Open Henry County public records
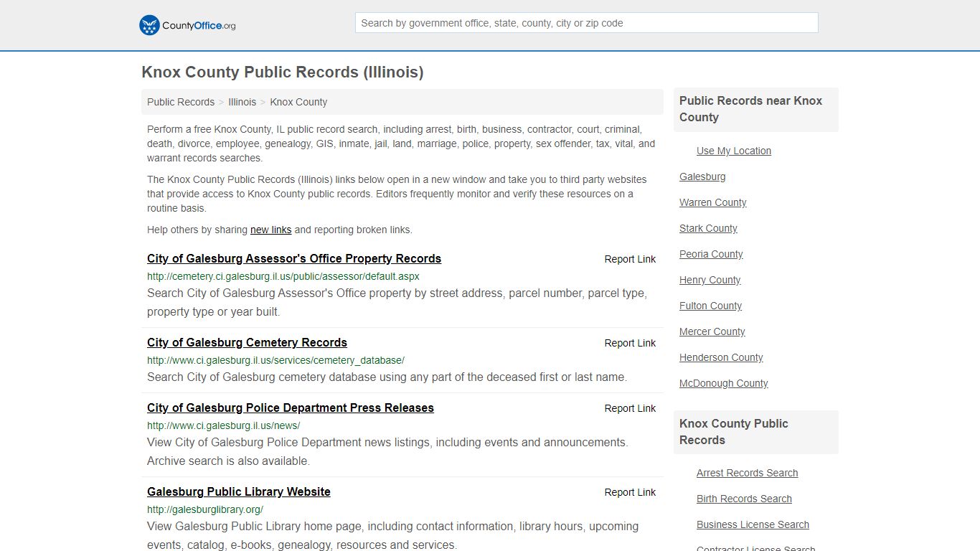 [710, 280]
